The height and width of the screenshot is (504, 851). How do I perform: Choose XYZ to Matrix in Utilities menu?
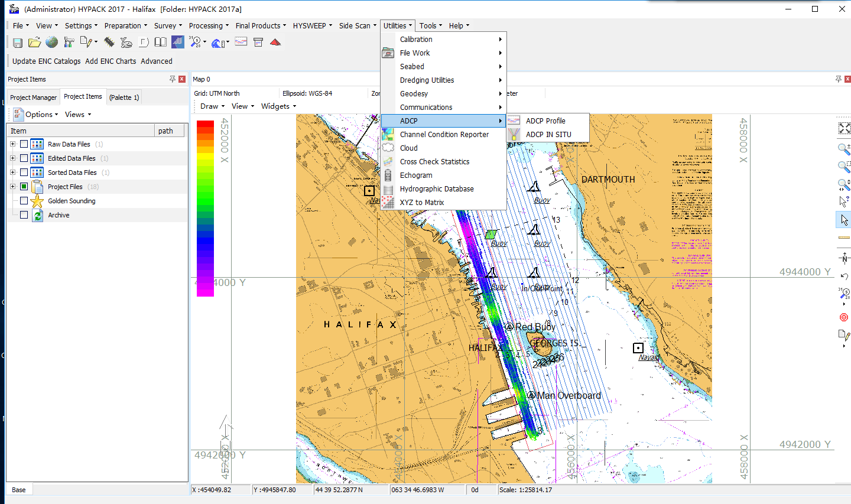[x=443, y=203]
